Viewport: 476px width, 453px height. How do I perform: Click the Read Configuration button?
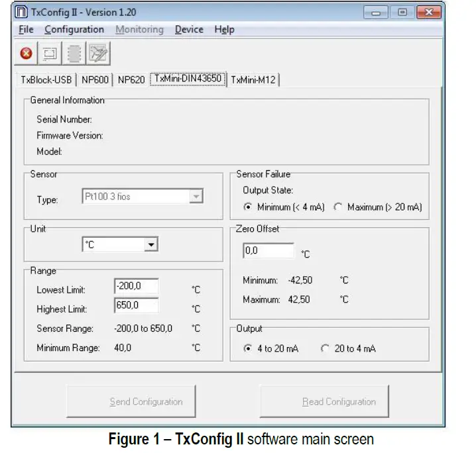point(325,401)
